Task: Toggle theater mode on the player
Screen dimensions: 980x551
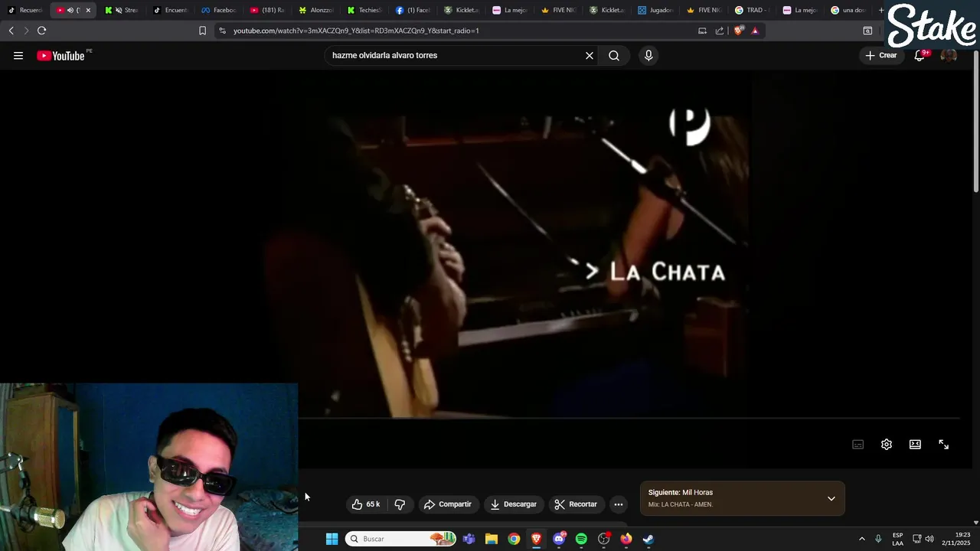Action: pyautogui.click(x=915, y=445)
